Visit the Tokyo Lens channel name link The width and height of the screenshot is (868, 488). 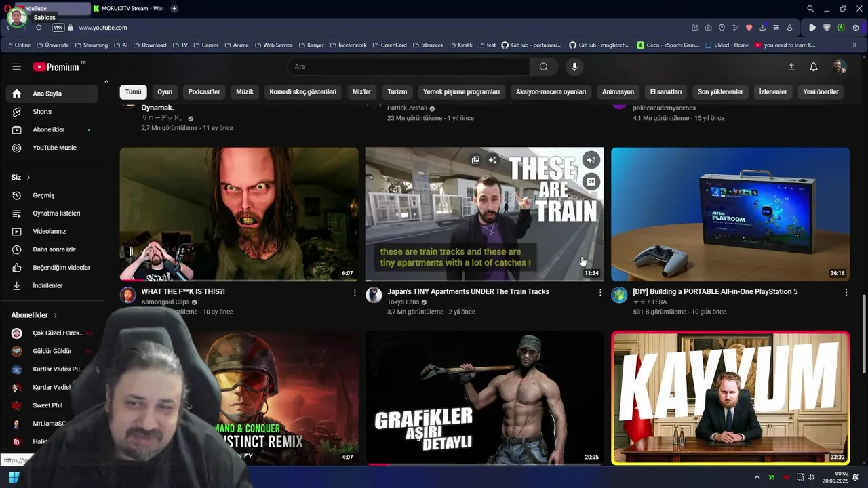point(403,302)
